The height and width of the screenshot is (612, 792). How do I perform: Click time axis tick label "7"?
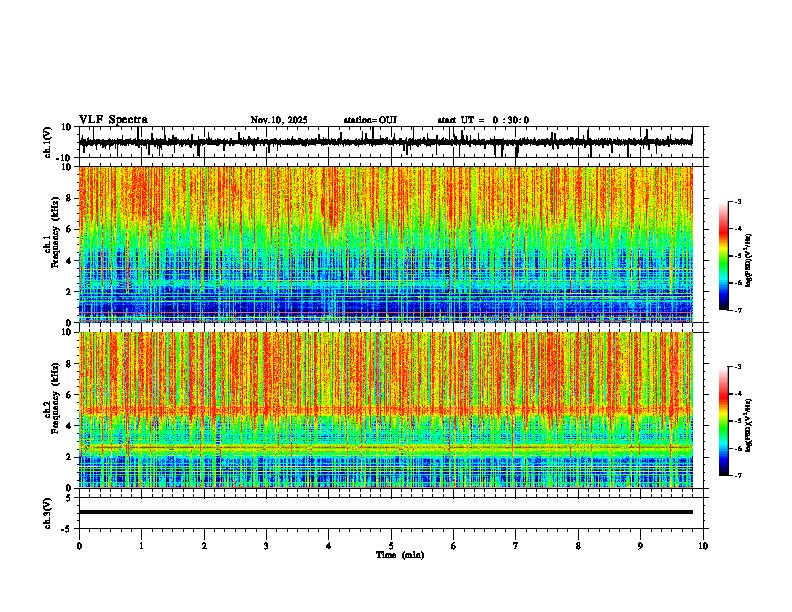pos(516,546)
